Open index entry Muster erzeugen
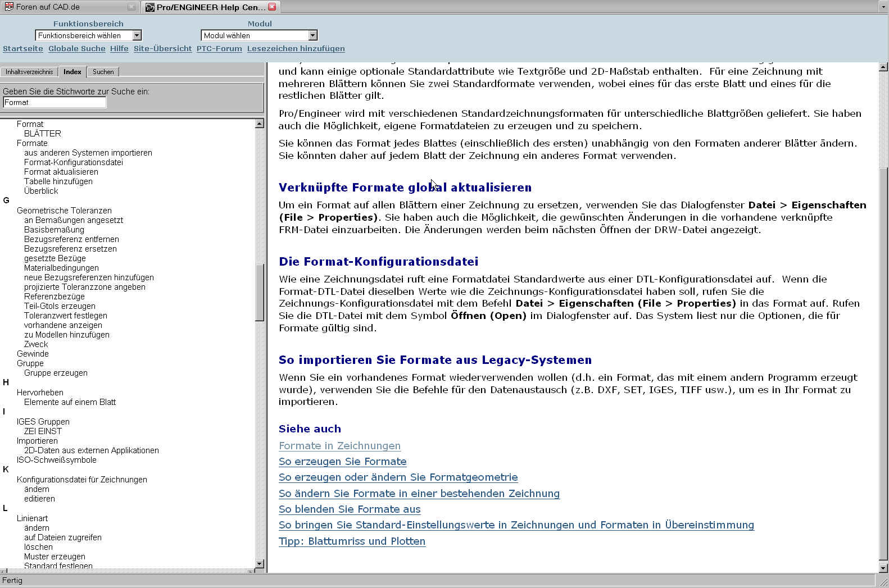Screen dimensions: 889x588 (x=55, y=557)
